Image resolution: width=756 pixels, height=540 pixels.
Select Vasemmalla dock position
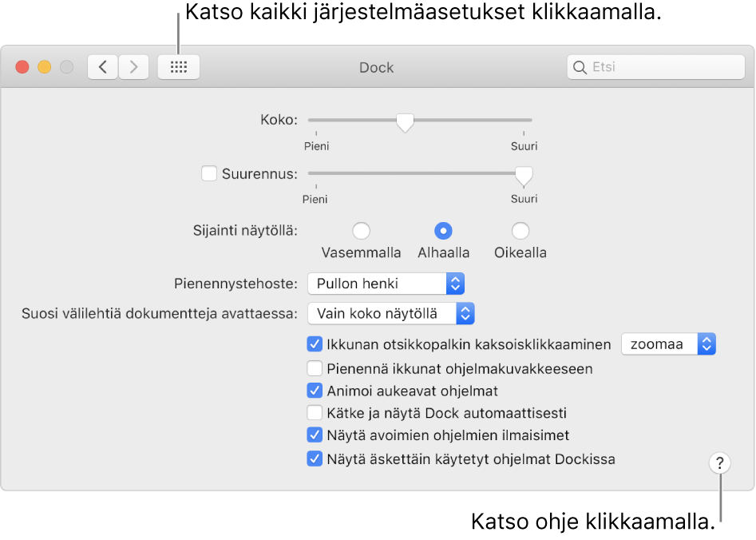[361, 231]
